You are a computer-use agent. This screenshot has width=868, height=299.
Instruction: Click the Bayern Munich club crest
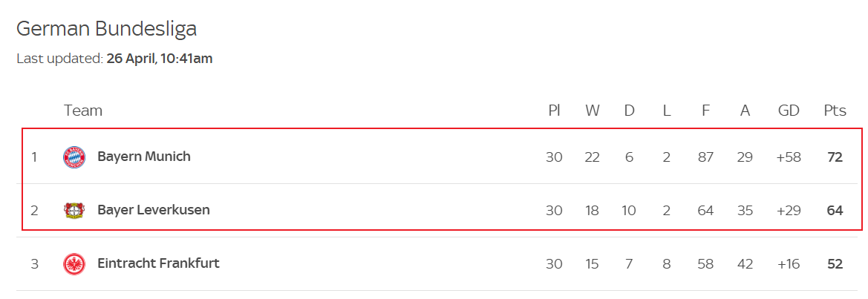click(x=74, y=157)
